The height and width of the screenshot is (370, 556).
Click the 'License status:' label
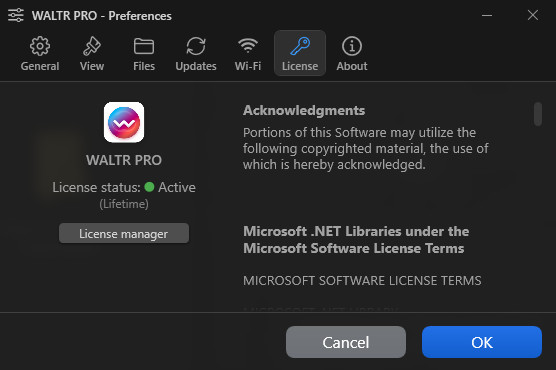click(x=96, y=187)
